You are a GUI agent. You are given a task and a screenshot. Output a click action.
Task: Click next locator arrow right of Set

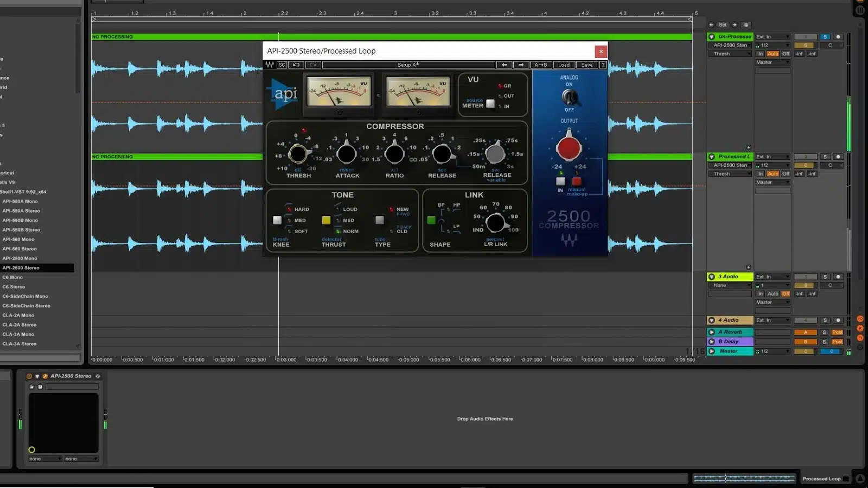[735, 25]
